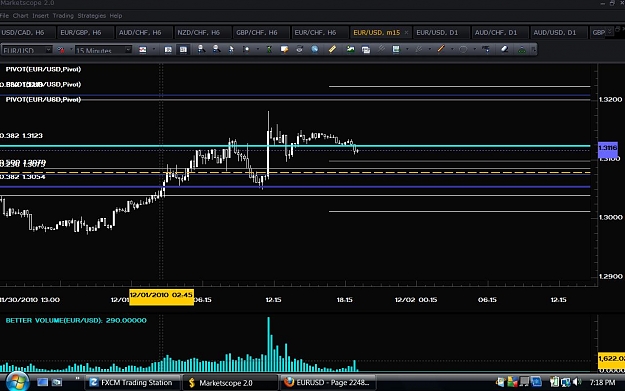625x391 pixels.
Task: Open the Trading menu
Action: coord(63,16)
